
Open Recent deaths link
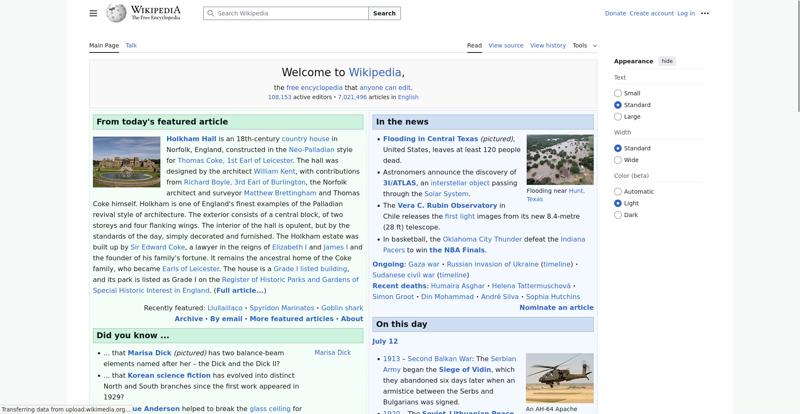pyautogui.click(x=399, y=286)
